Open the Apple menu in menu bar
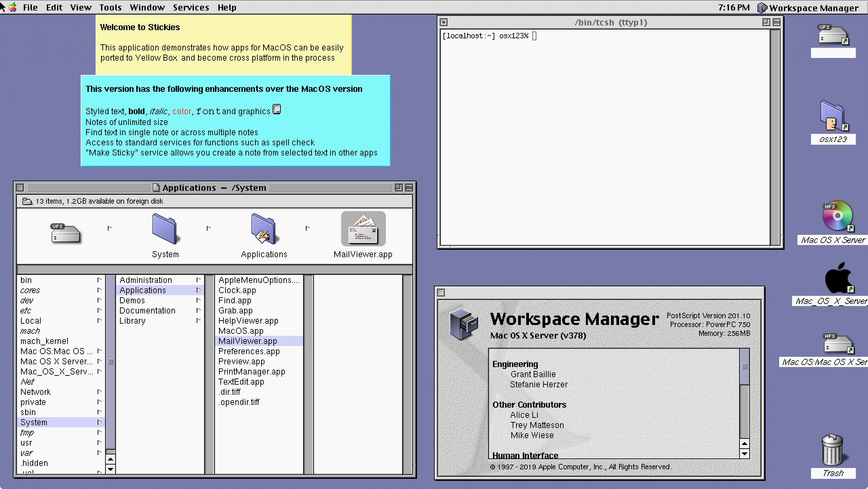The height and width of the screenshot is (489, 868). pyautogui.click(x=13, y=7)
